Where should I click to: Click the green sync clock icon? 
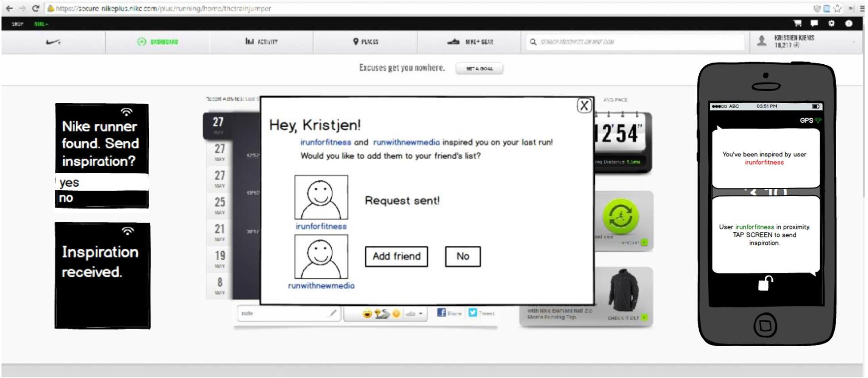point(620,217)
